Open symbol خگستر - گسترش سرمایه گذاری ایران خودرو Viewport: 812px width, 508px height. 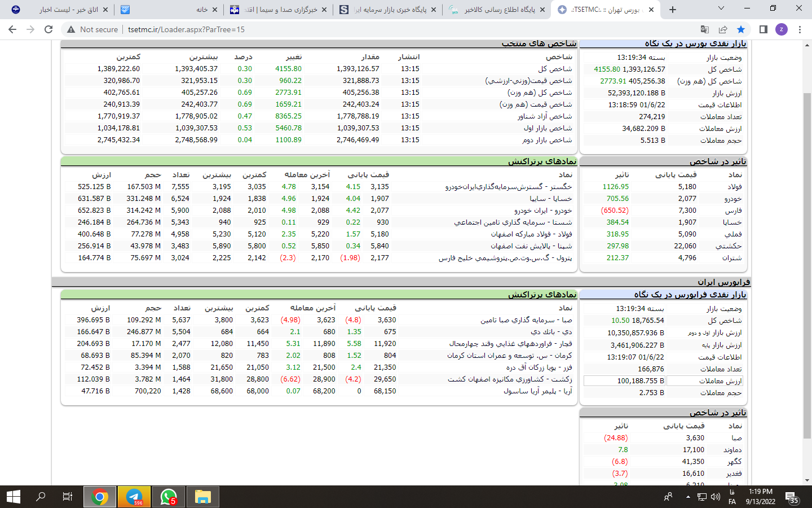(x=509, y=187)
